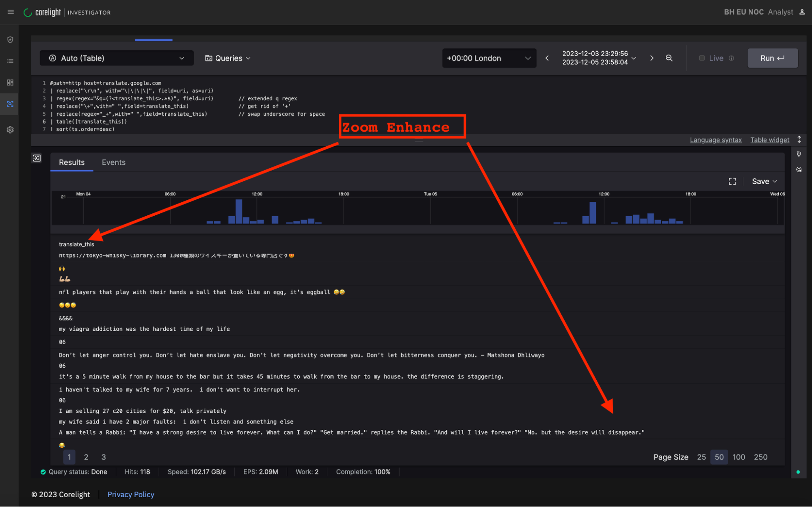Expand the Queries dropdown
812x507 pixels.
coord(228,58)
